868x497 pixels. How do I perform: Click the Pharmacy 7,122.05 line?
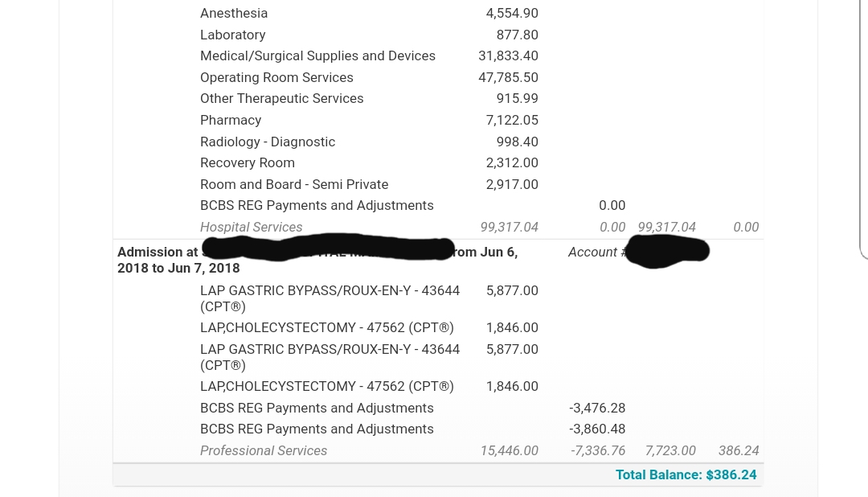point(438,121)
